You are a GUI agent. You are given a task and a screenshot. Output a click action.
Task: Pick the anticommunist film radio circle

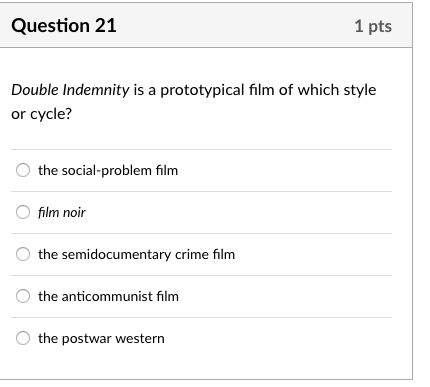(x=23, y=296)
